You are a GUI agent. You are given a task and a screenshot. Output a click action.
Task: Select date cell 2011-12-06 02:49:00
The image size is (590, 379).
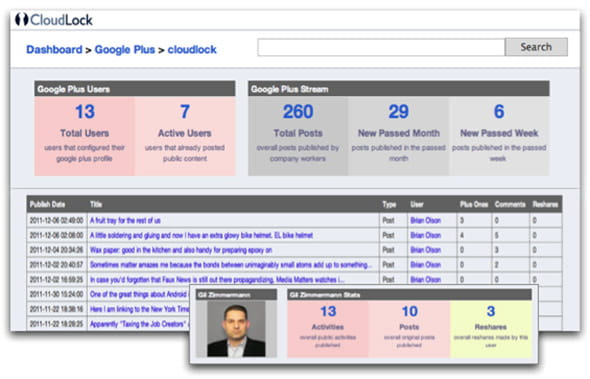pyautogui.click(x=56, y=221)
